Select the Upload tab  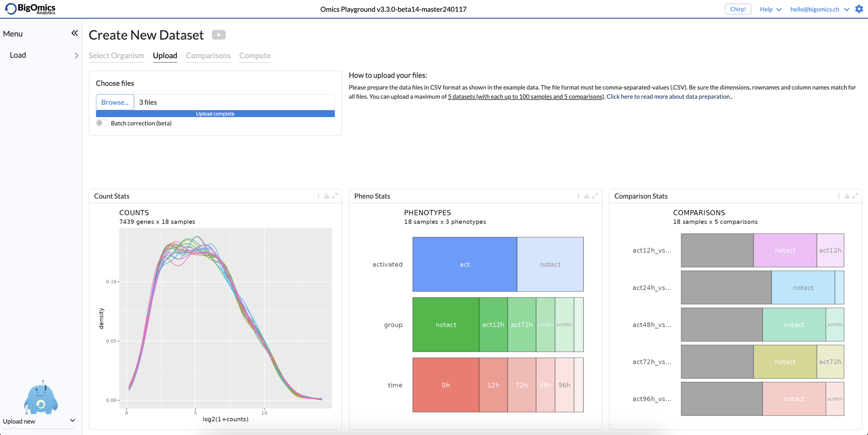pos(165,56)
